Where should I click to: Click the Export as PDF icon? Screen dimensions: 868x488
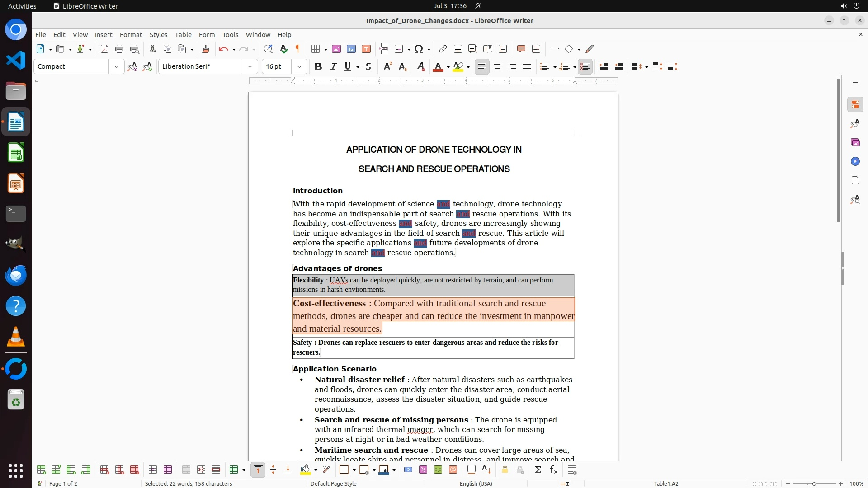104,49
